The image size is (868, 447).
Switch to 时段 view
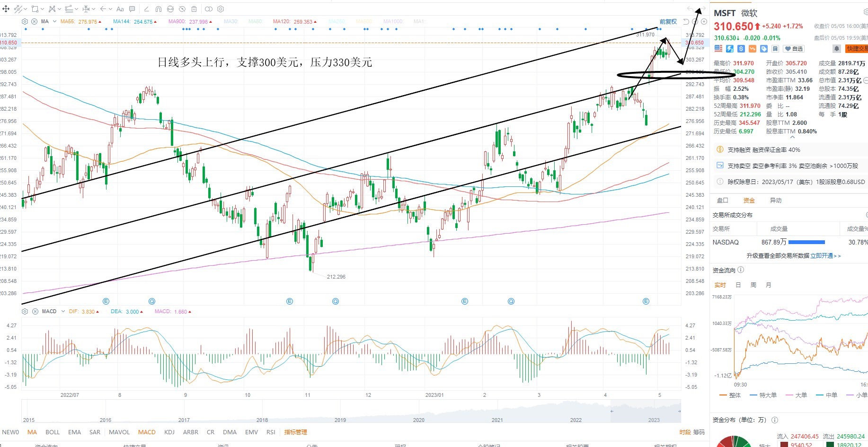pos(685,432)
